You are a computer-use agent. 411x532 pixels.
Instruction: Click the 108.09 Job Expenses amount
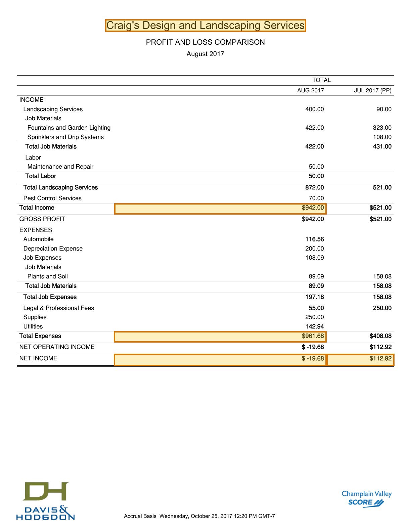coord(315,258)
